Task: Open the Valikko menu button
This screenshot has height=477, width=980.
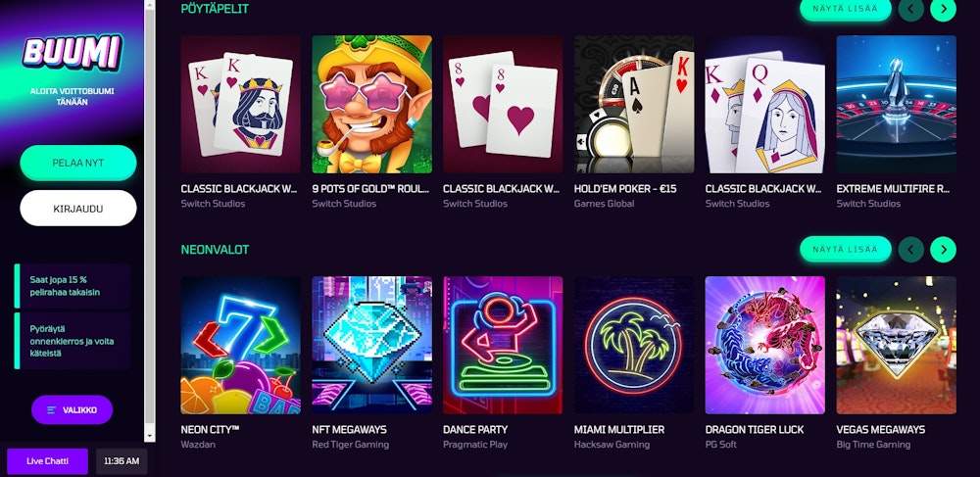Action: 72,410
